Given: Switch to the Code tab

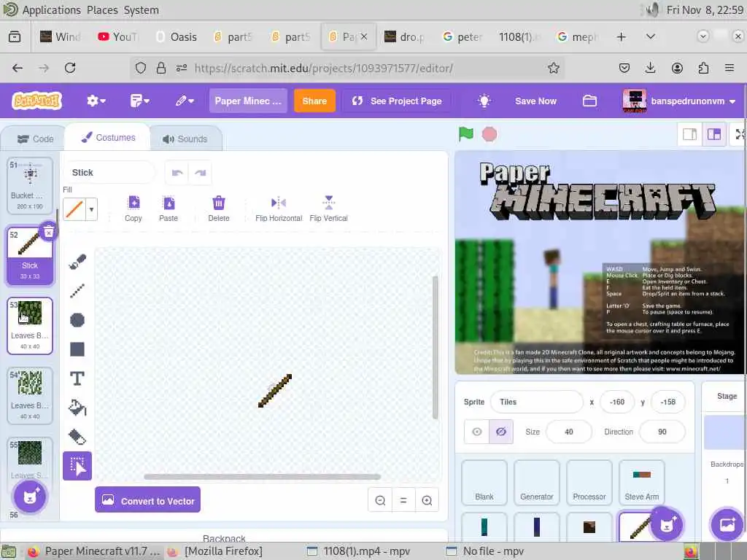Looking at the screenshot, I should (35, 139).
